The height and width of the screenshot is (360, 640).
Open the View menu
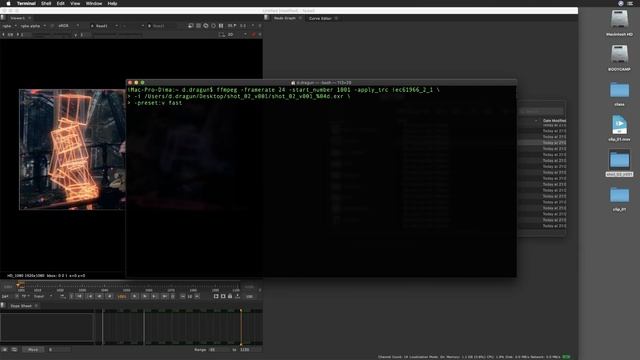(75, 3)
